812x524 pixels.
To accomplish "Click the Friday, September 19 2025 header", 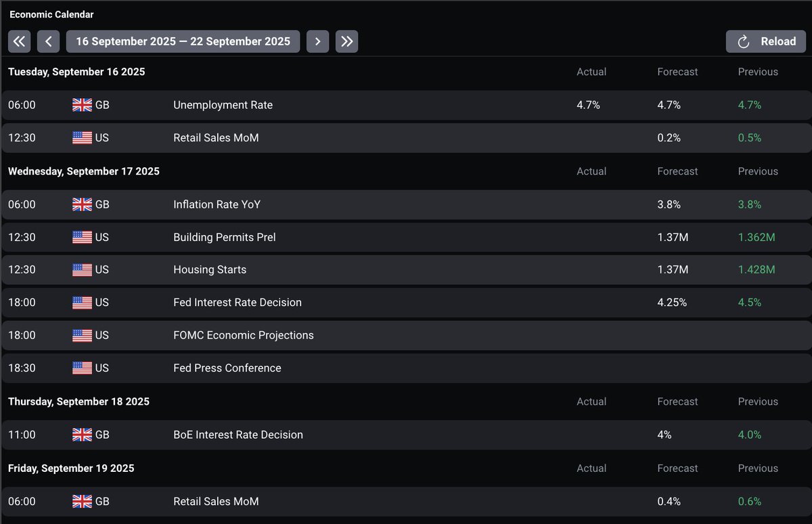I will pyautogui.click(x=71, y=468).
